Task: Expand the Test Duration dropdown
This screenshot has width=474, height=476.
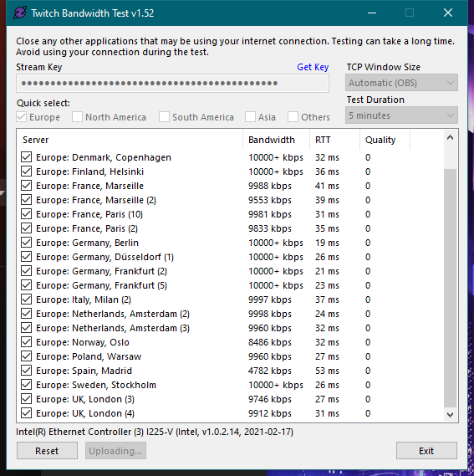Action: [401, 115]
